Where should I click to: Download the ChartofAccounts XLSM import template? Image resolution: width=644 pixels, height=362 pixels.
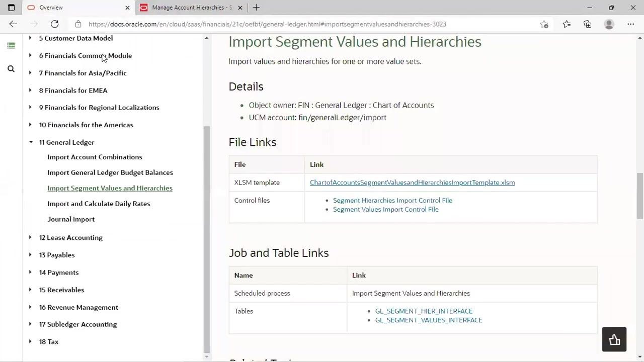412,183
